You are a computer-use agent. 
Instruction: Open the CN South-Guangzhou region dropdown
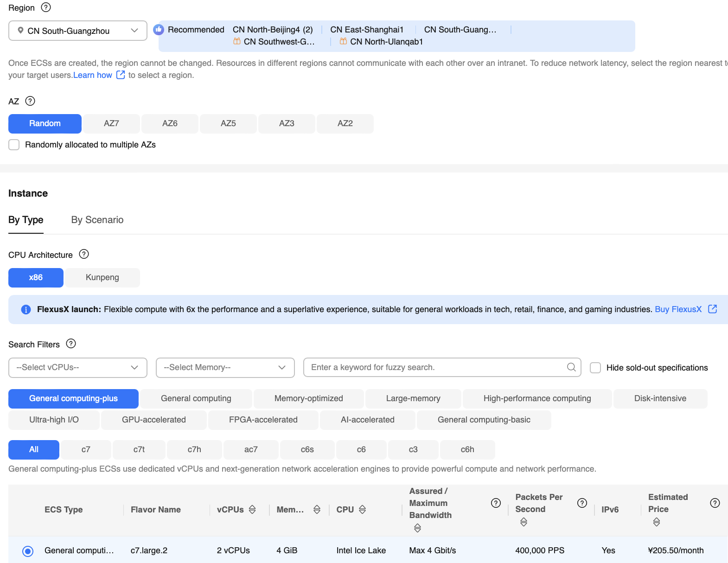click(x=78, y=31)
